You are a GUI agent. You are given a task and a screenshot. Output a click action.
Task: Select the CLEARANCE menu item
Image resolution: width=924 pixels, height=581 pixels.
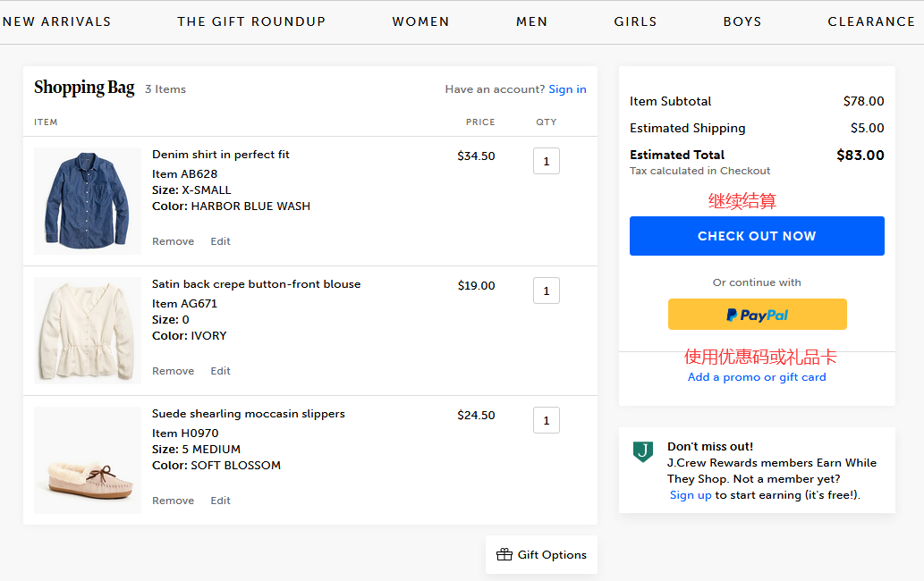click(x=870, y=21)
